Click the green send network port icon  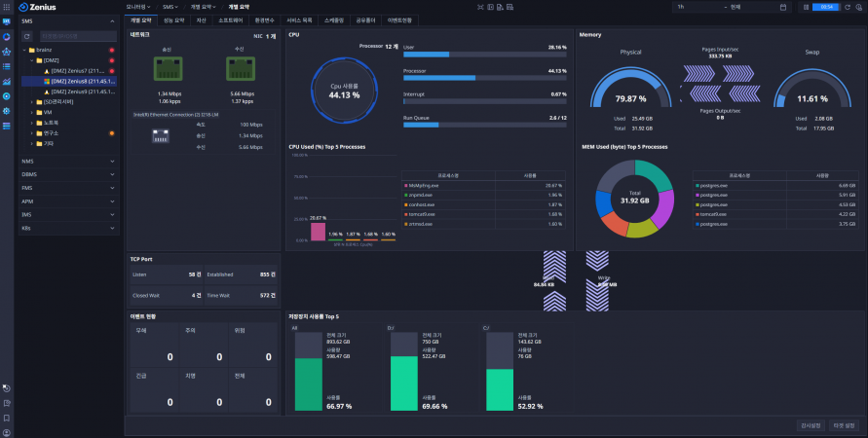(x=168, y=69)
